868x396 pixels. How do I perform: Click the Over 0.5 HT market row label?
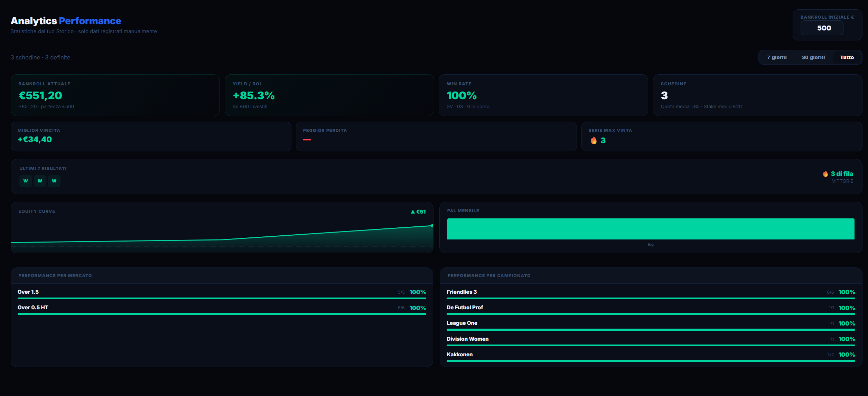[33, 308]
